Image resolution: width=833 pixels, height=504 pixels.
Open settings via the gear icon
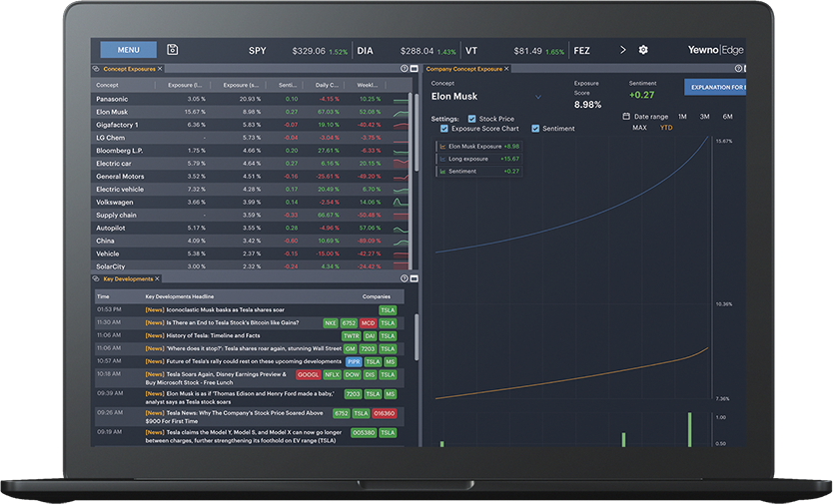(x=643, y=50)
